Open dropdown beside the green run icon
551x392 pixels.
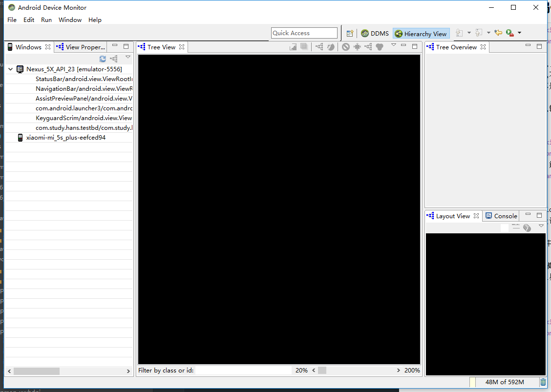pyautogui.click(x=519, y=33)
